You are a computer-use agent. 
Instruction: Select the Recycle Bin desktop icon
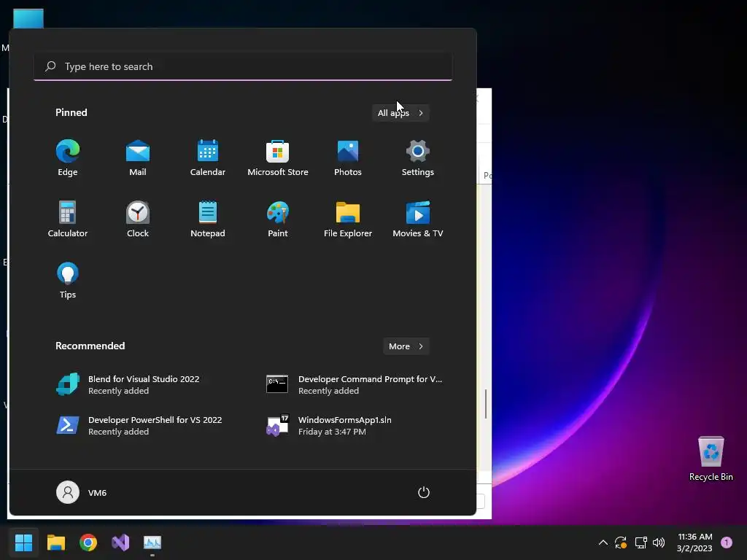(x=711, y=459)
